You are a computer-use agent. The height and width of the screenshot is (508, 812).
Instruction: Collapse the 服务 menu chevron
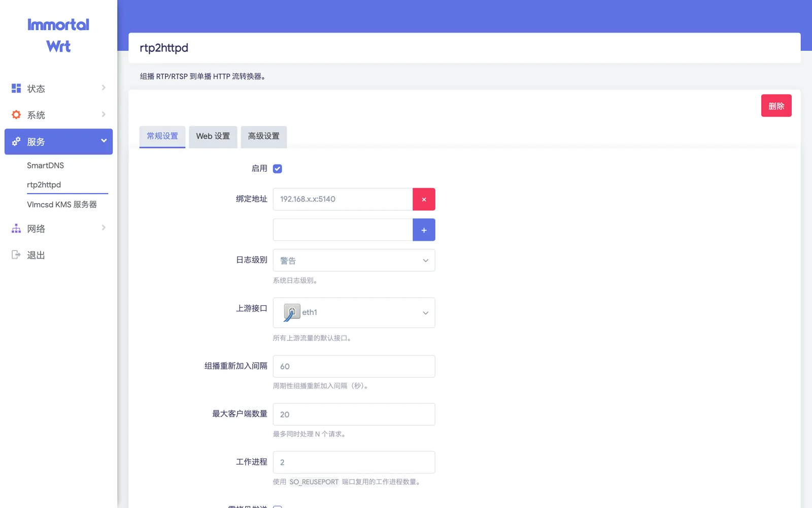click(x=104, y=141)
